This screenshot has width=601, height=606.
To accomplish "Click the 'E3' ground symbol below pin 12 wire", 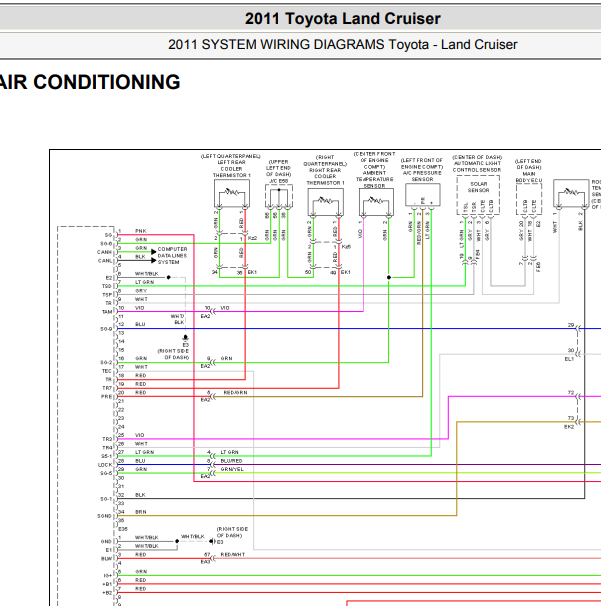I will [186, 340].
